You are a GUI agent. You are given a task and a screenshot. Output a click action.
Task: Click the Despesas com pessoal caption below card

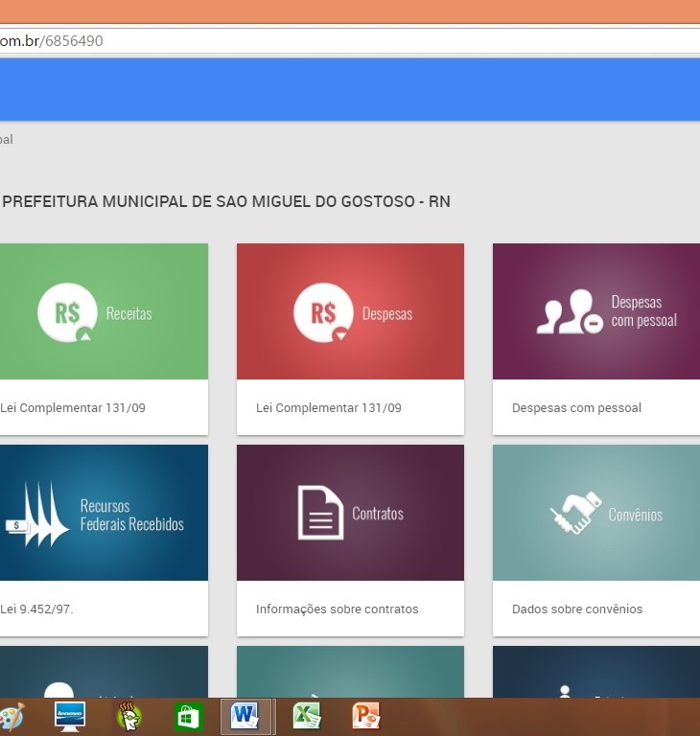576,408
